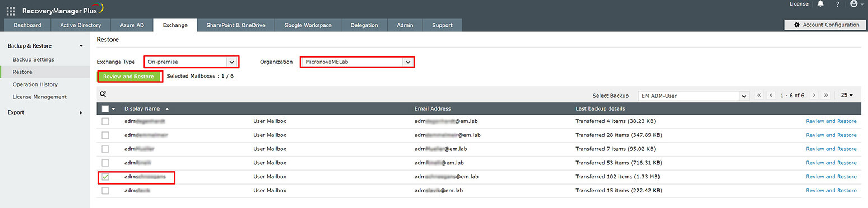Switch to the Dashboard tab
Viewport: 868px width, 208px height.
[27, 25]
